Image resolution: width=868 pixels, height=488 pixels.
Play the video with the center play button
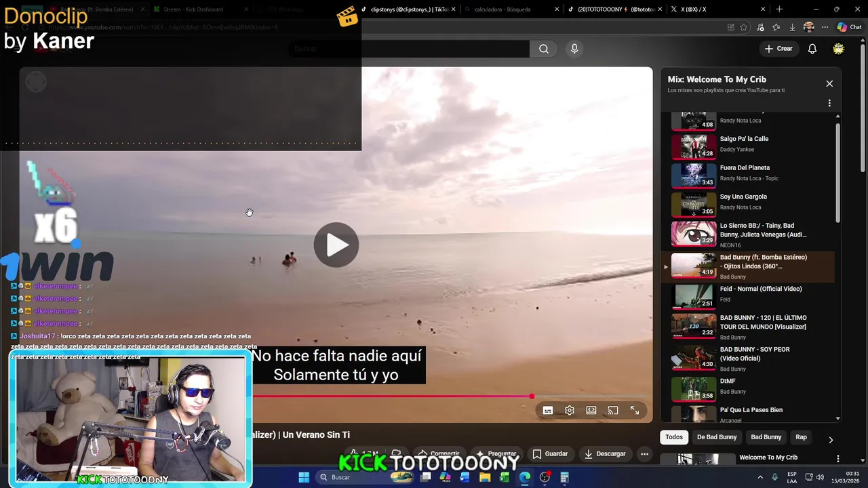(x=336, y=245)
